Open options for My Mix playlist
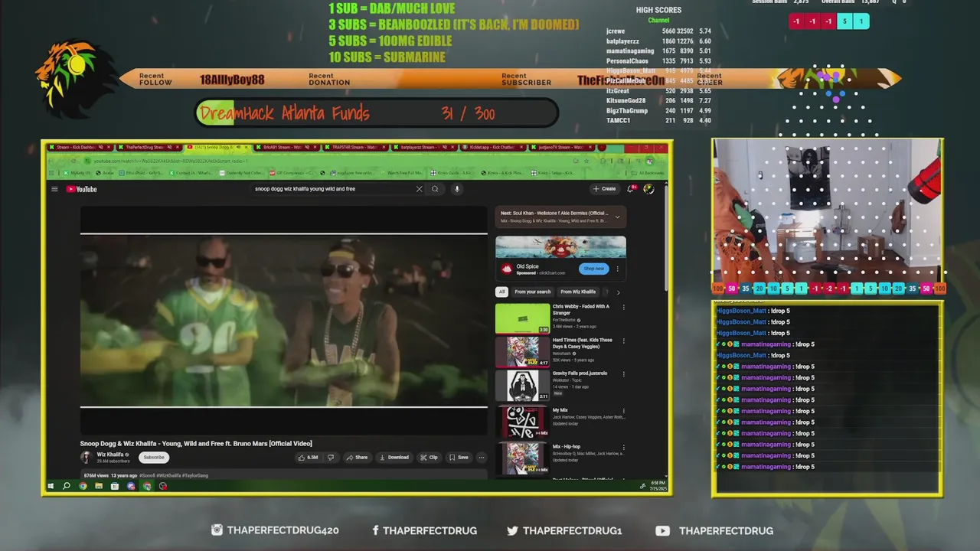The height and width of the screenshot is (551, 980). pyautogui.click(x=623, y=410)
